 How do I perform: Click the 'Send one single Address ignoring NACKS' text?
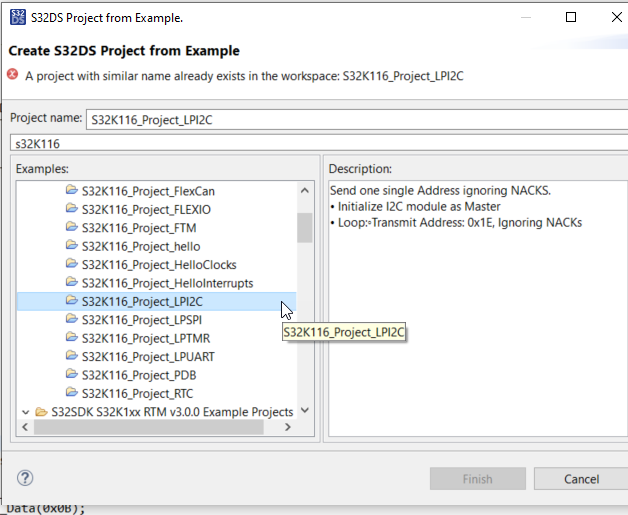[x=440, y=190]
